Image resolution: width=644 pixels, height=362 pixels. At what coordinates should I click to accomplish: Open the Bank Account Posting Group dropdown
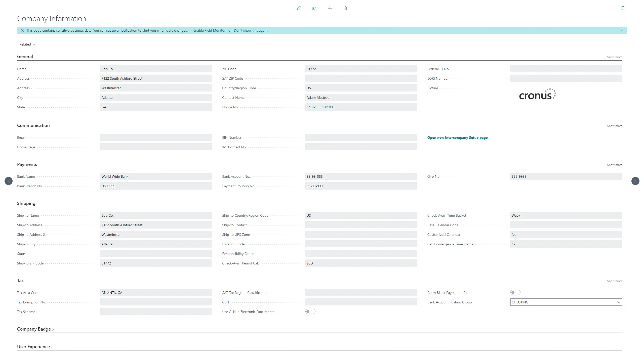[619, 302]
